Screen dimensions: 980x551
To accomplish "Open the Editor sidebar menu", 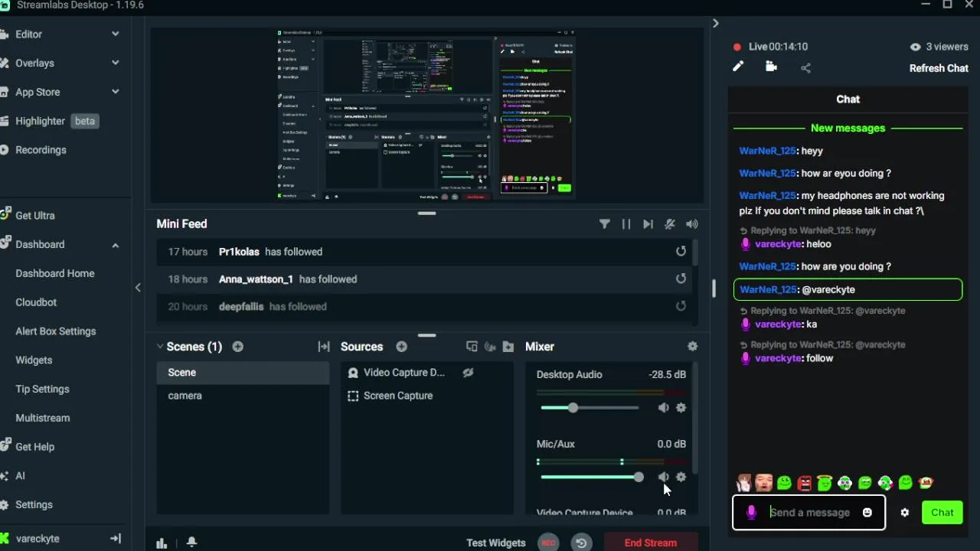I will click(28, 34).
